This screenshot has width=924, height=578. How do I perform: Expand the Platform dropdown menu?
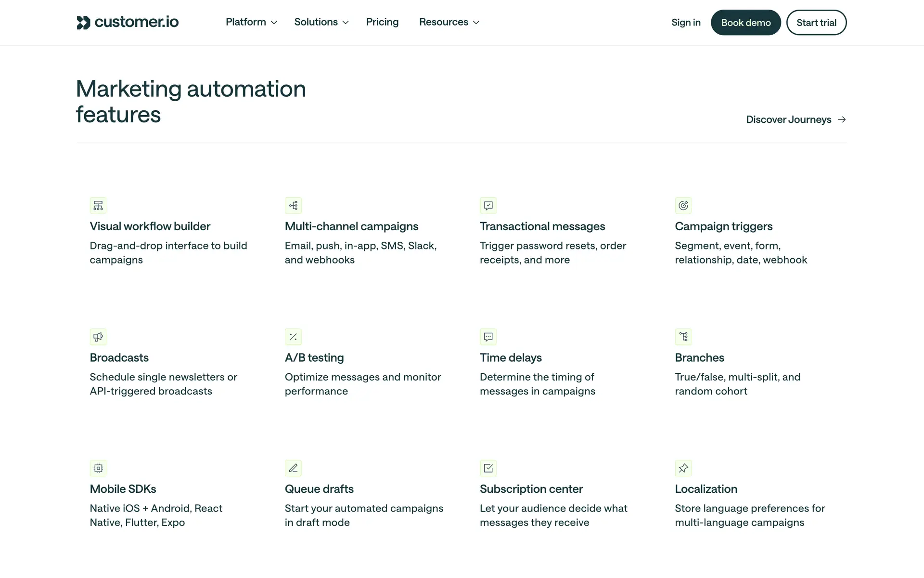pyautogui.click(x=251, y=22)
